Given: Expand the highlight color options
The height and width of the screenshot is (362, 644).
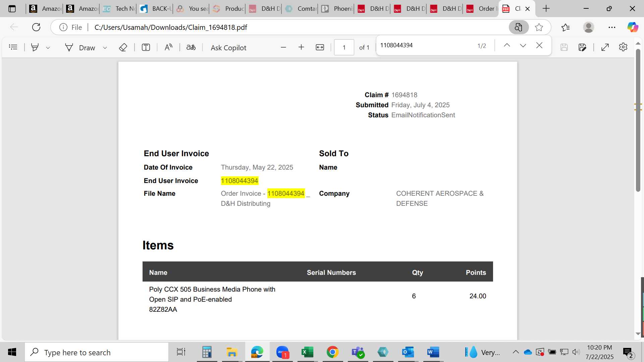Looking at the screenshot, I should click(48, 48).
